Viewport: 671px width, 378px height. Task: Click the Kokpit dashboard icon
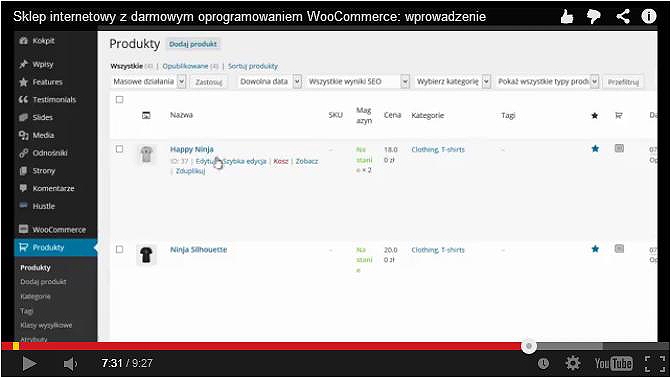(x=23, y=41)
